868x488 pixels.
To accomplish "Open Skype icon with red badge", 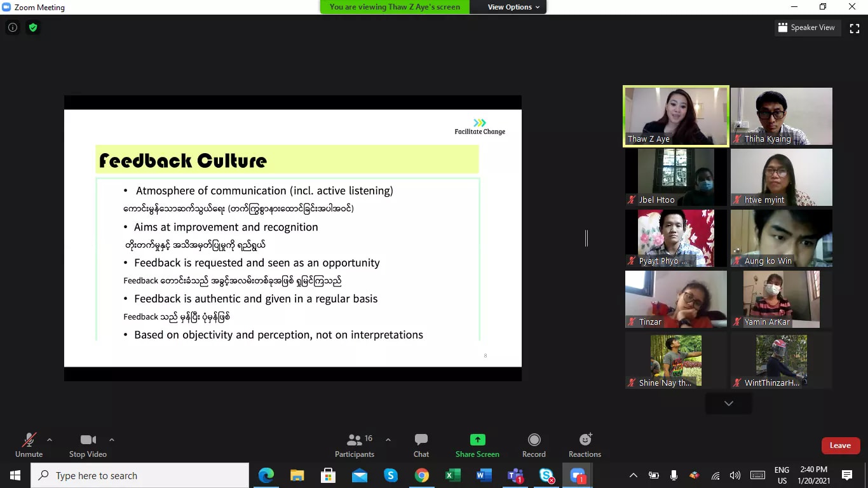I will click(546, 475).
